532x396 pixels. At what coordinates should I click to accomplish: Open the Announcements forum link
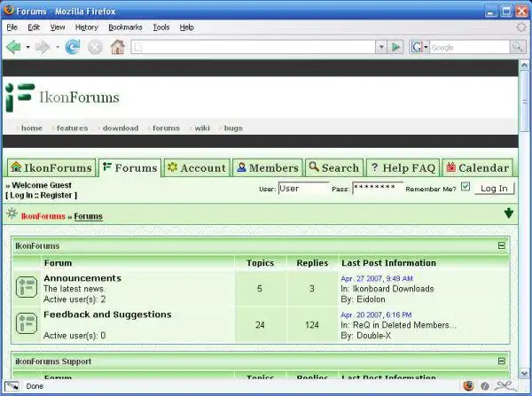tap(82, 278)
